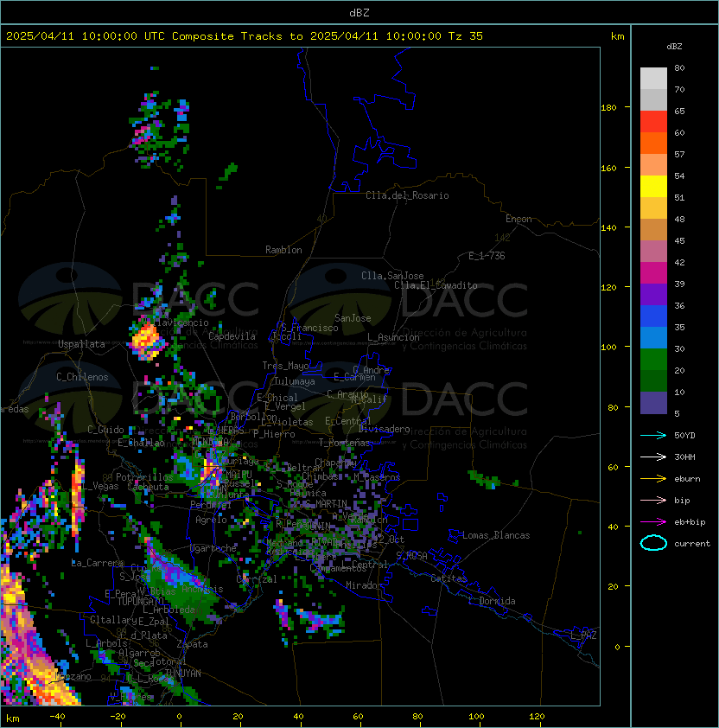The image size is (719, 728).
Task: Click the Chapanay map label
Action: pos(336,463)
